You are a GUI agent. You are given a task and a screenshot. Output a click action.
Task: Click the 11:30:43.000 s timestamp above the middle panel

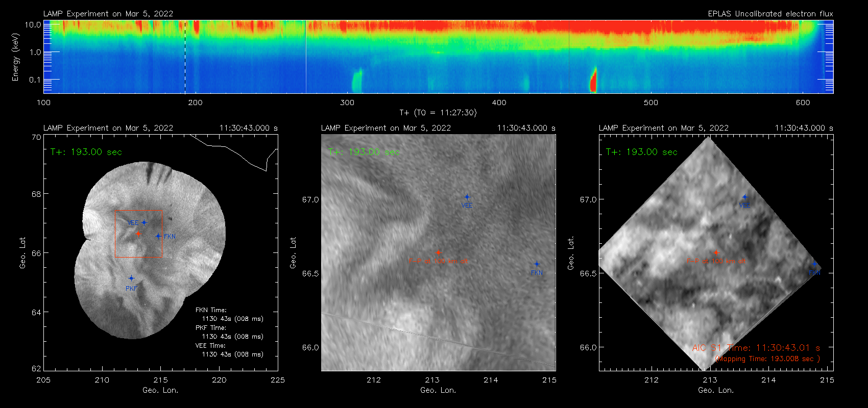[526, 128]
